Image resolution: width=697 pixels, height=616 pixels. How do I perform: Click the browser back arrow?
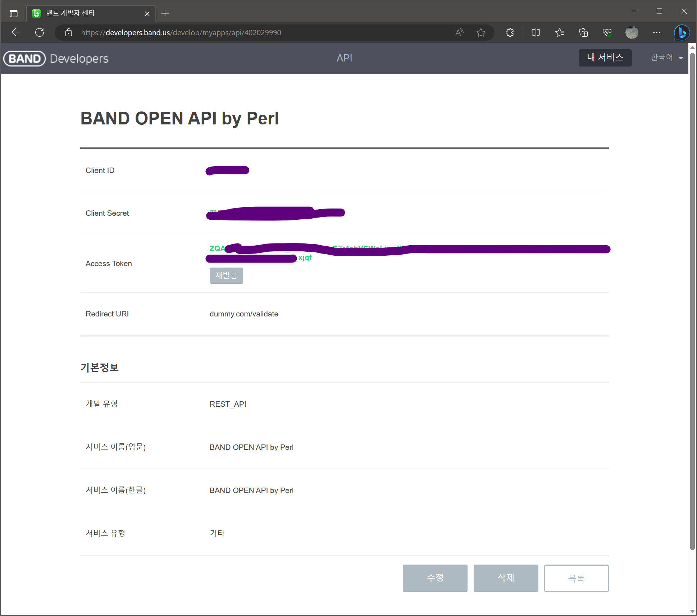(x=16, y=32)
